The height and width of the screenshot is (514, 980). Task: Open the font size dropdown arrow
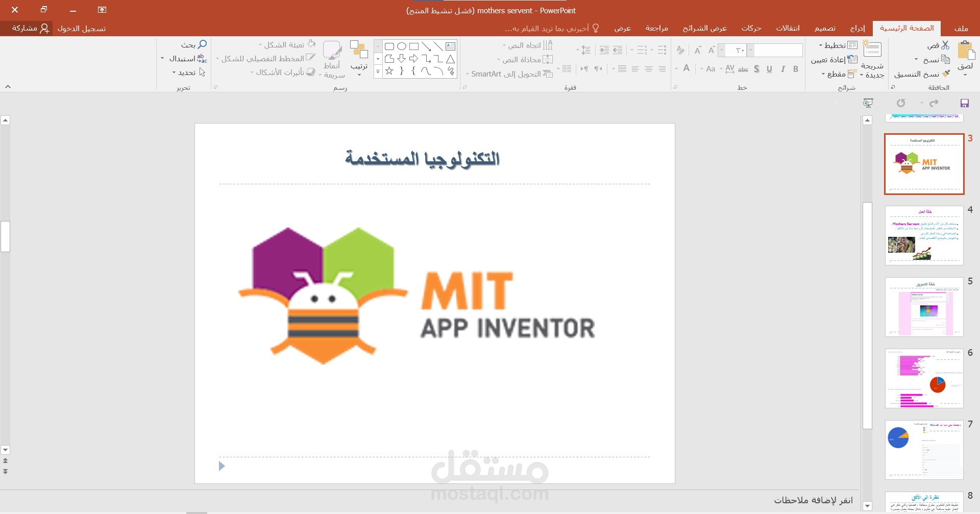pos(722,50)
